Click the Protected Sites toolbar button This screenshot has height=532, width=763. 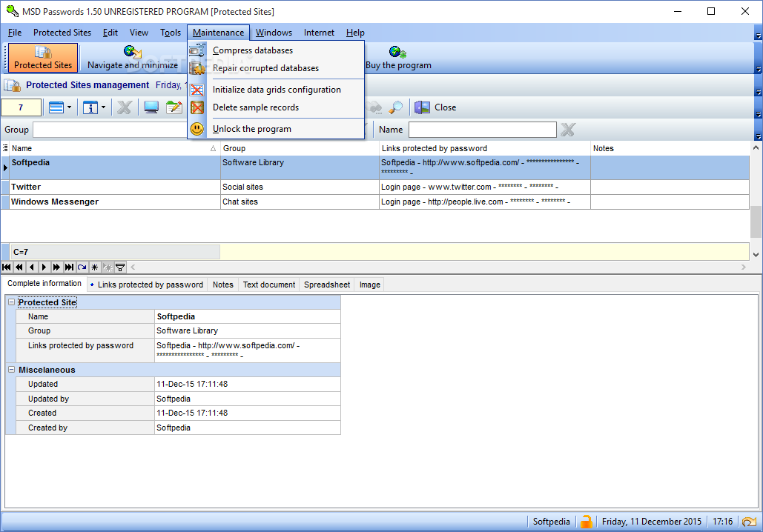coord(43,57)
